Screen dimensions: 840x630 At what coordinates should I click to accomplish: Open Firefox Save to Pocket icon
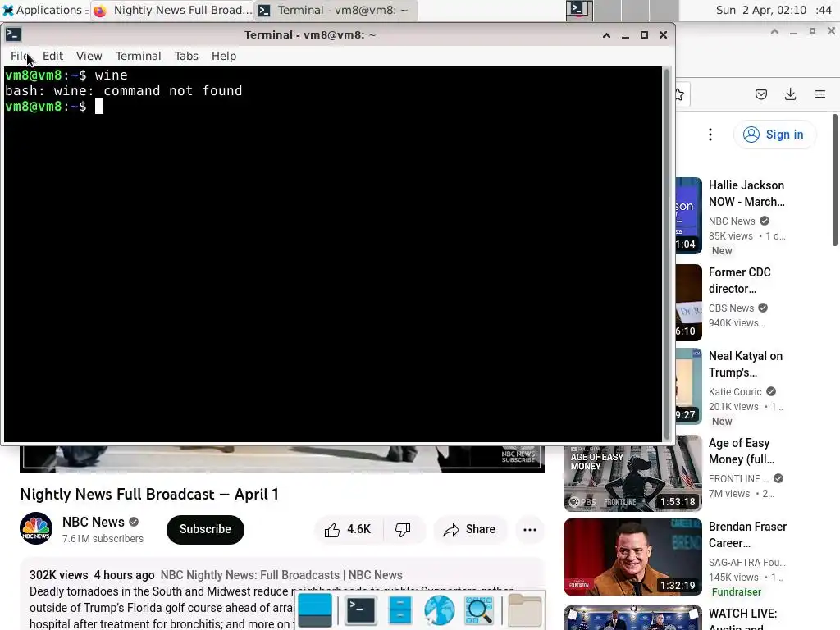[x=760, y=95]
